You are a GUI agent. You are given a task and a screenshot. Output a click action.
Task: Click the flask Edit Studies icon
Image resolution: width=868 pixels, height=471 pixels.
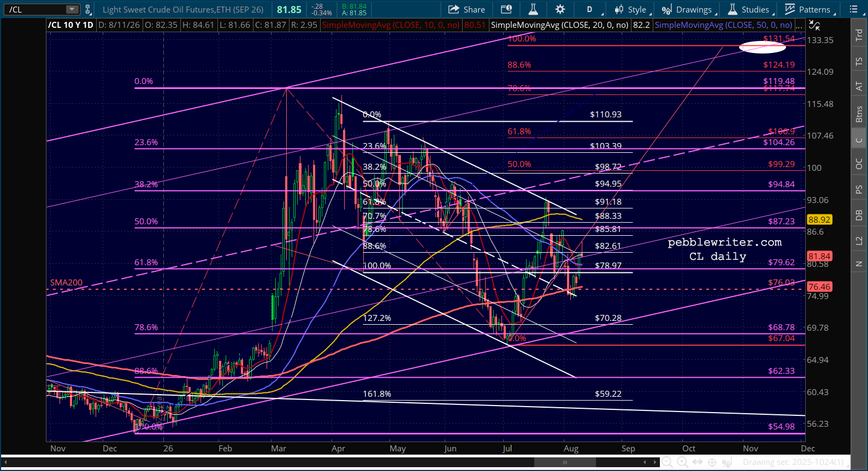pos(533,9)
